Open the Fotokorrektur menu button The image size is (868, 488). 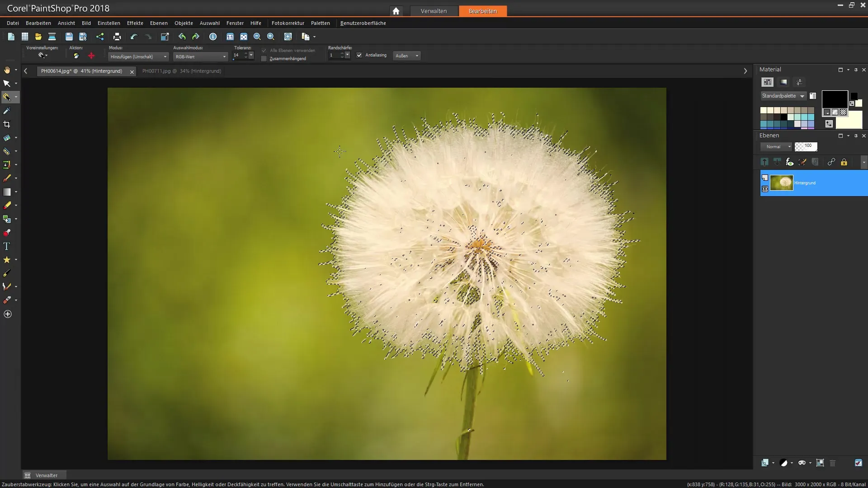point(288,23)
